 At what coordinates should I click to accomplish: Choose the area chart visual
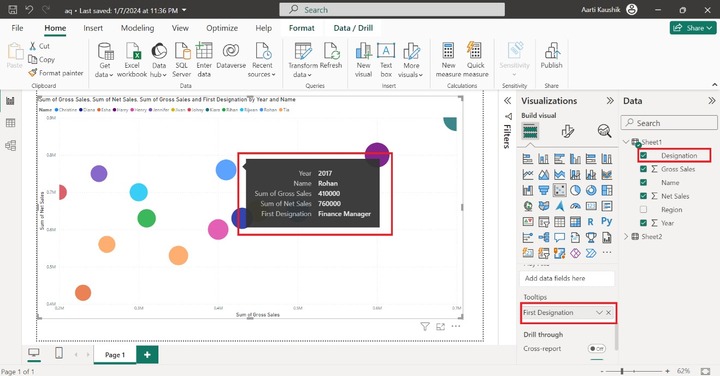coord(544,174)
